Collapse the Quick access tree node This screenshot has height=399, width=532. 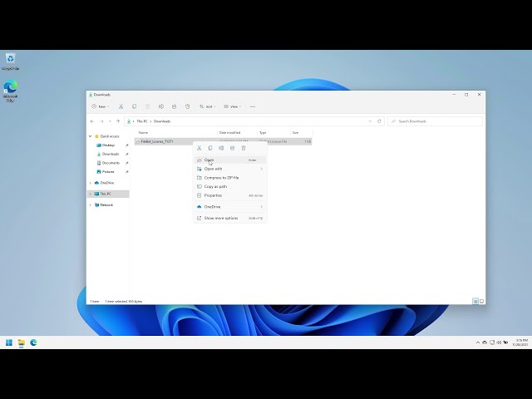(x=91, y=136)
